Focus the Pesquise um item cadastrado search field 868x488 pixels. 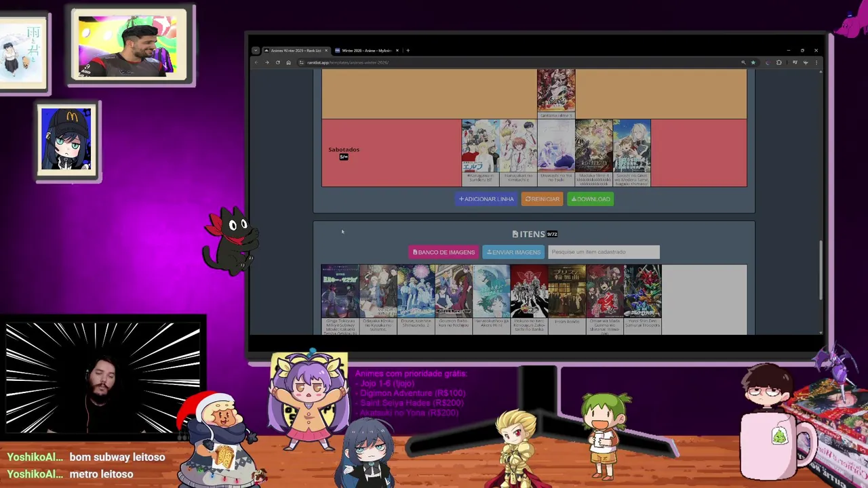pyautogui.click(x=604, y=252)
